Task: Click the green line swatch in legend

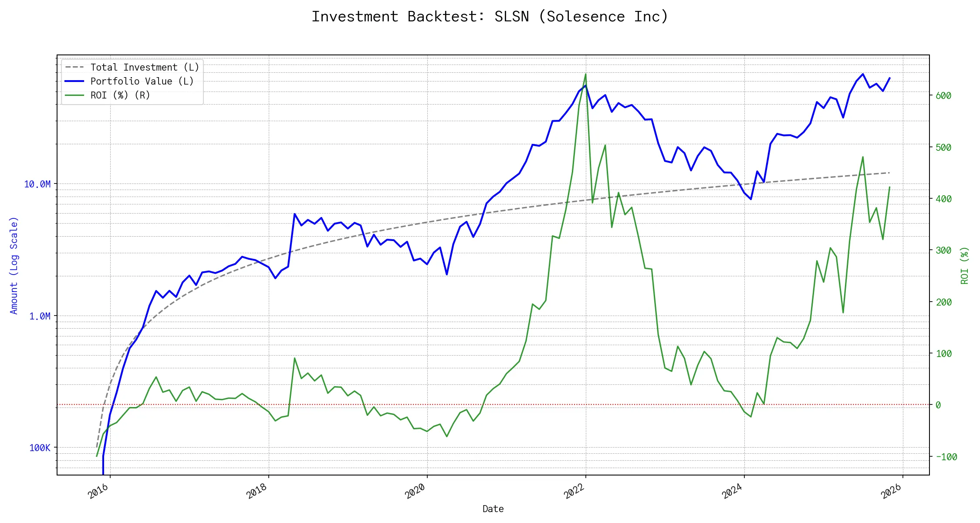Action: tap(74, 95)
